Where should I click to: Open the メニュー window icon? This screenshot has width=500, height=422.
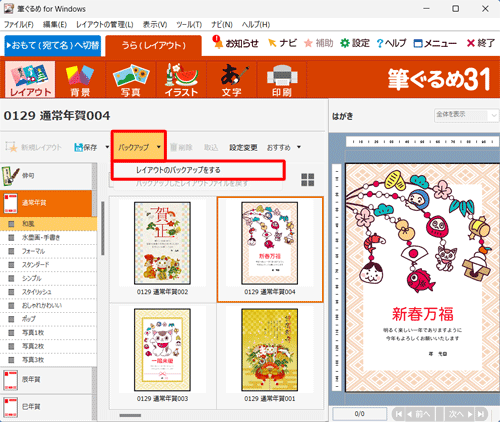click(418, 43)
